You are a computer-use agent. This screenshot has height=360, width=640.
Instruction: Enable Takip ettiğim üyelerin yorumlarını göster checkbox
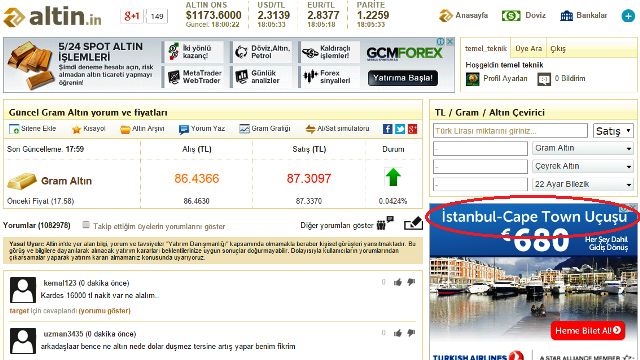pos(86,224)
